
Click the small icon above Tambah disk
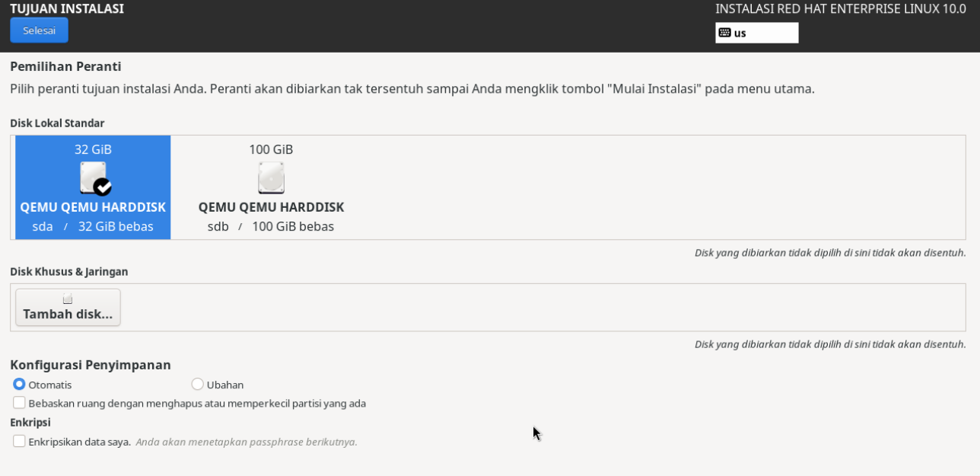[68, 299]
